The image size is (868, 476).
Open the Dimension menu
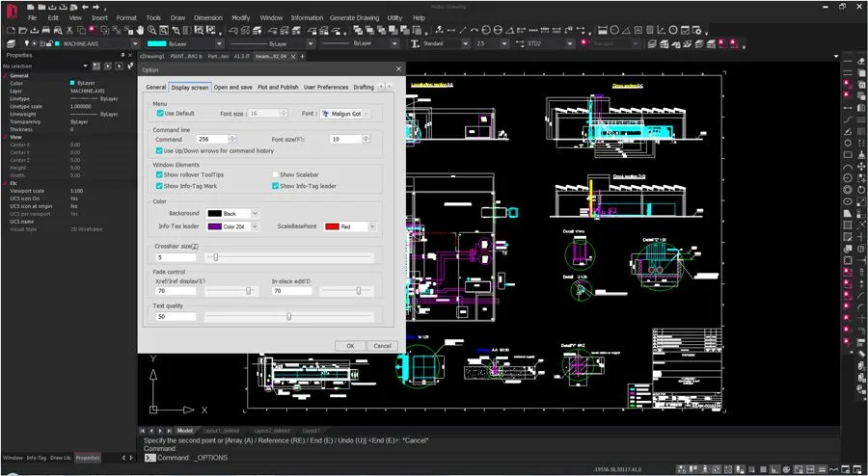[207, 17]
